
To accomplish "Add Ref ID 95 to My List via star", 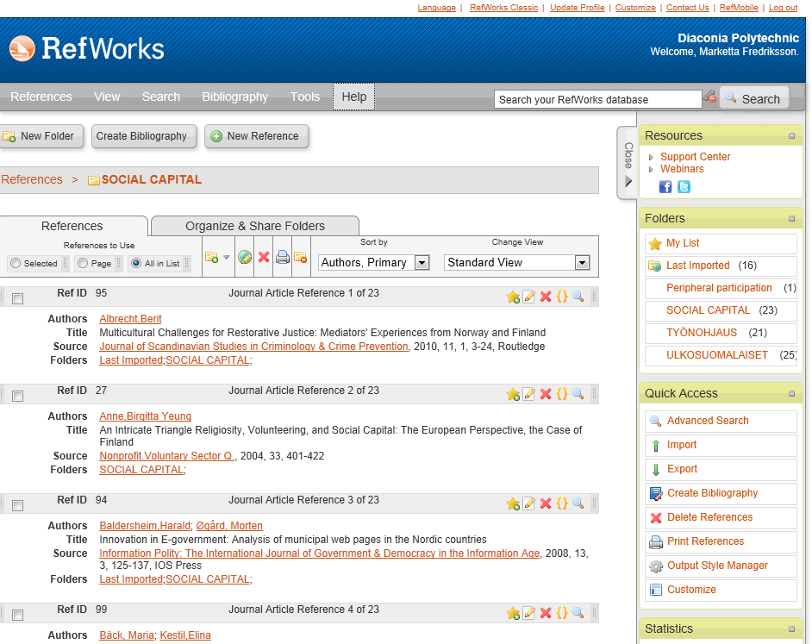I will (x=513, y=297).
